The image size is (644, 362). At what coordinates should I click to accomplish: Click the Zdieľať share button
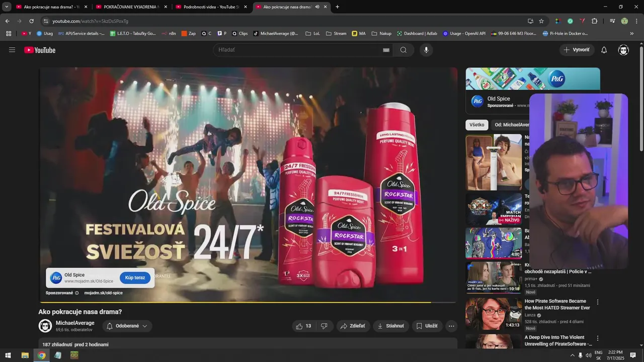[354, 326]
